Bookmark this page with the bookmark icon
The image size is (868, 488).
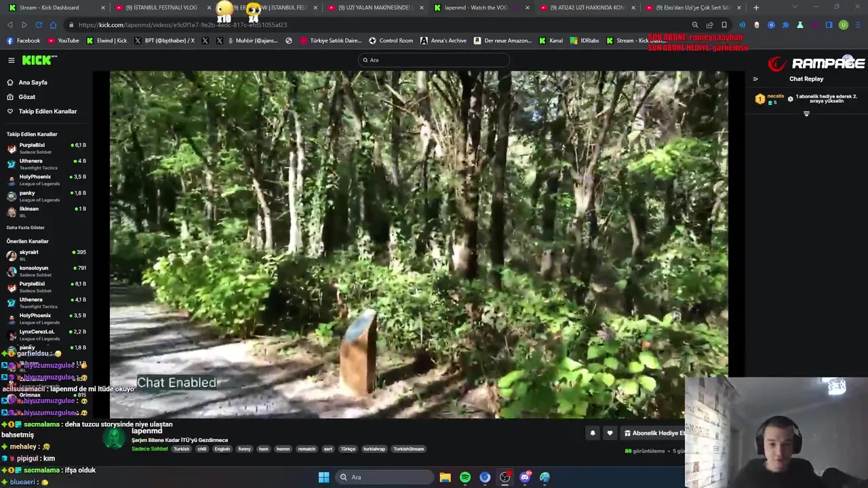[724, 25]
